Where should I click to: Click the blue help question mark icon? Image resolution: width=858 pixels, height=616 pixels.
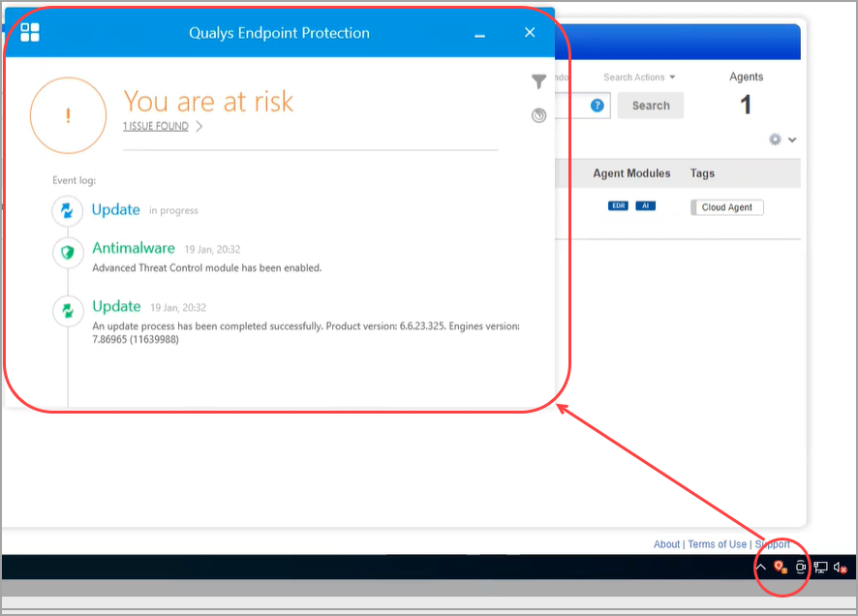tap(597, 106)
